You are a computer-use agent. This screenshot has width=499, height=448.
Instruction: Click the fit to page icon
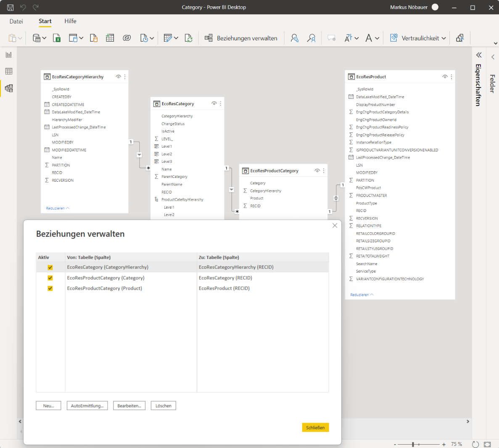coord(487,444)
